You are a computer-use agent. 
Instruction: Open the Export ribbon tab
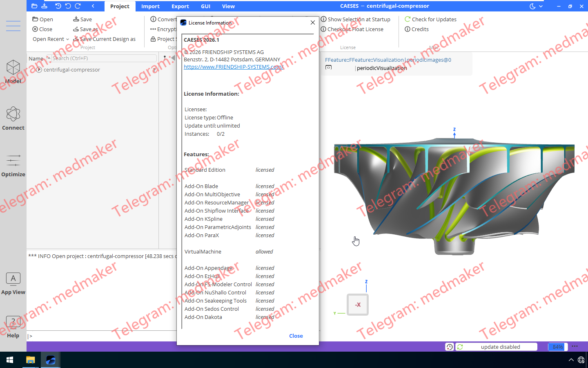pyautogui.click(x=180, y=6)
